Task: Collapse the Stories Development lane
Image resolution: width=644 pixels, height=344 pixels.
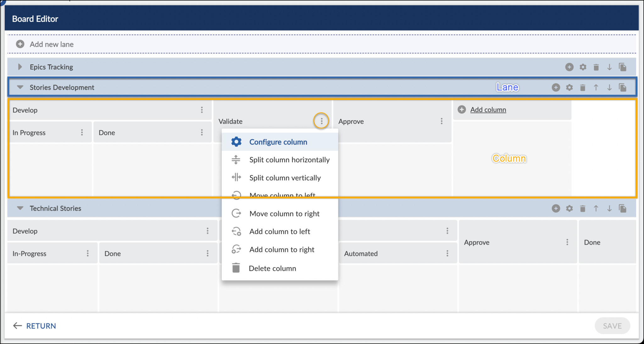Action: [19, 87]
